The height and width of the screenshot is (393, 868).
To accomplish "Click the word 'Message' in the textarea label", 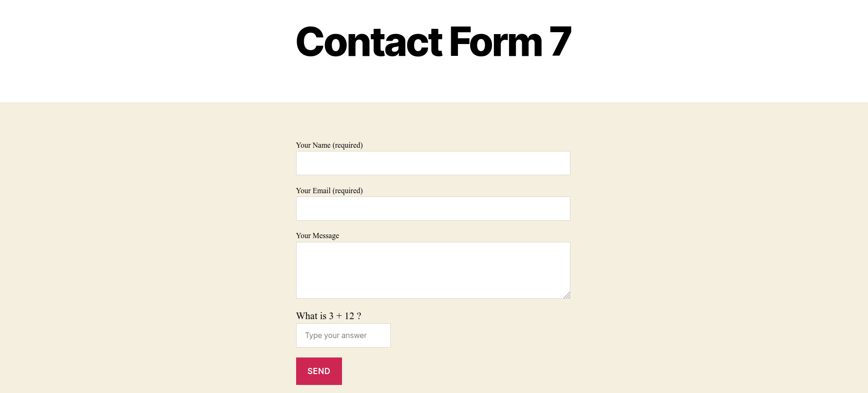I will click(326, 236).
